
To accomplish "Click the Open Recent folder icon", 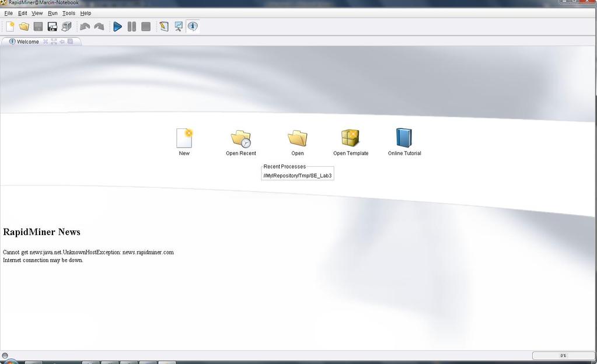I will tap(241, 139).
